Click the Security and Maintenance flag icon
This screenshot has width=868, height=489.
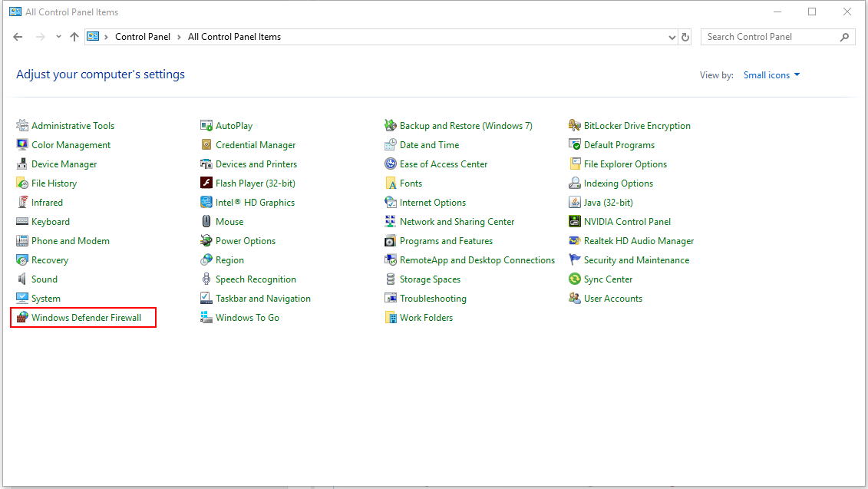tap(575, 259)
